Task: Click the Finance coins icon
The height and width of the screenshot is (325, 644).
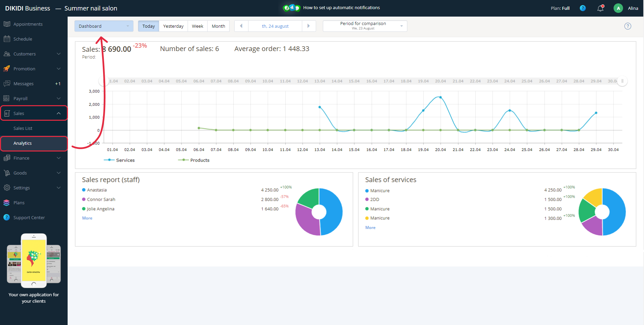Action: pyautogui.click(x=7, y=158)
